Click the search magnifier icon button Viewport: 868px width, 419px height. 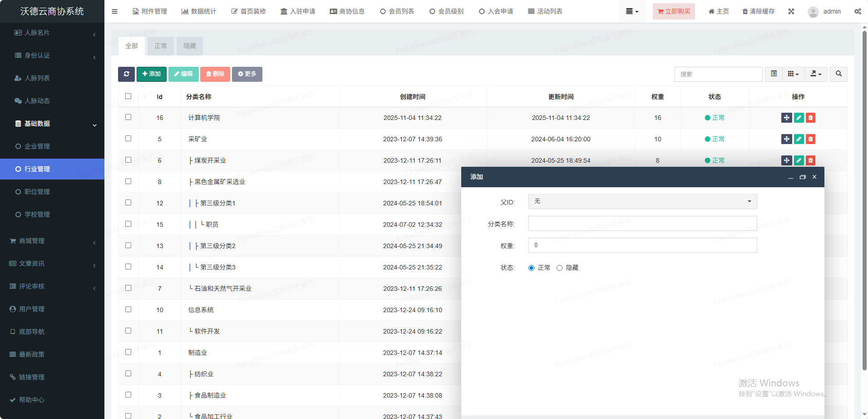click(x=838, y=74)
